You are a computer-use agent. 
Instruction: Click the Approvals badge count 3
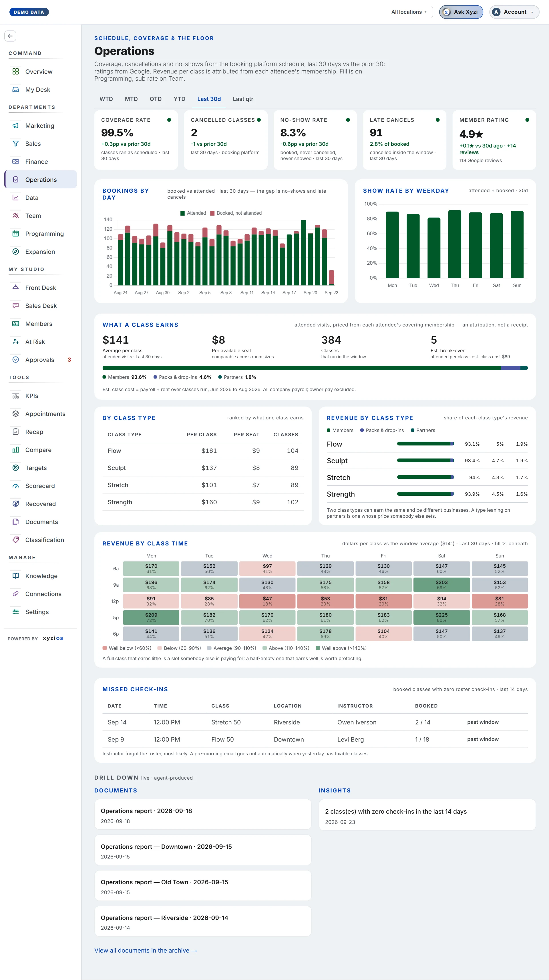click(x=69, y=360)
